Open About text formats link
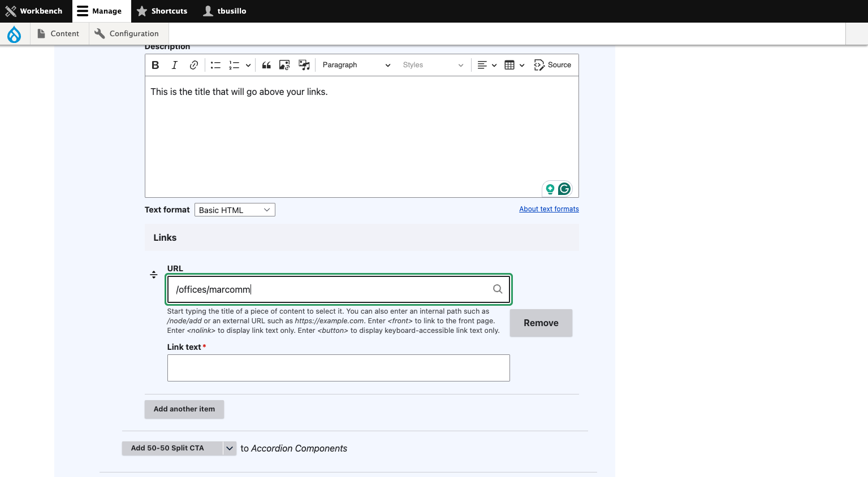 tap(549, 209)
